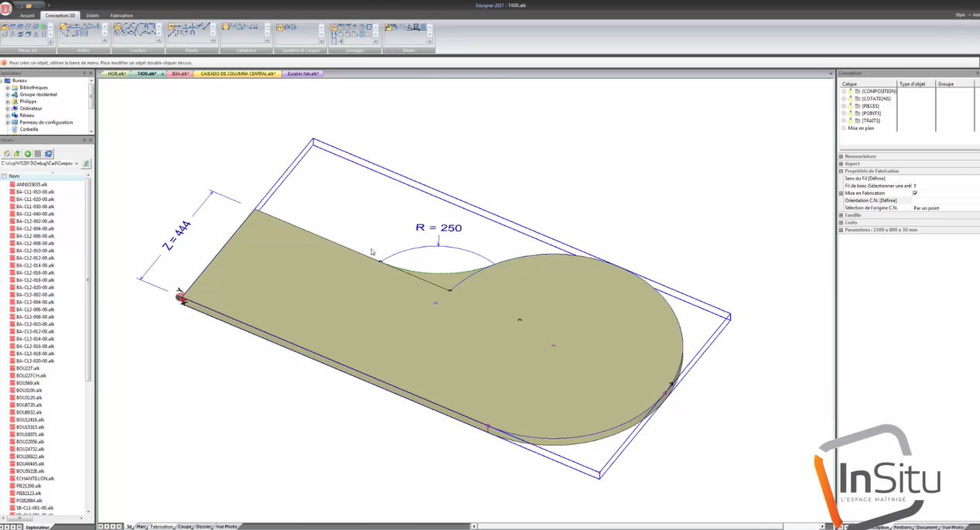Image resolution: width=980 pixels, height=530 pixels.
Task: Go up one folder in Fichiers toolbar
Action: [x=17, y=154]
